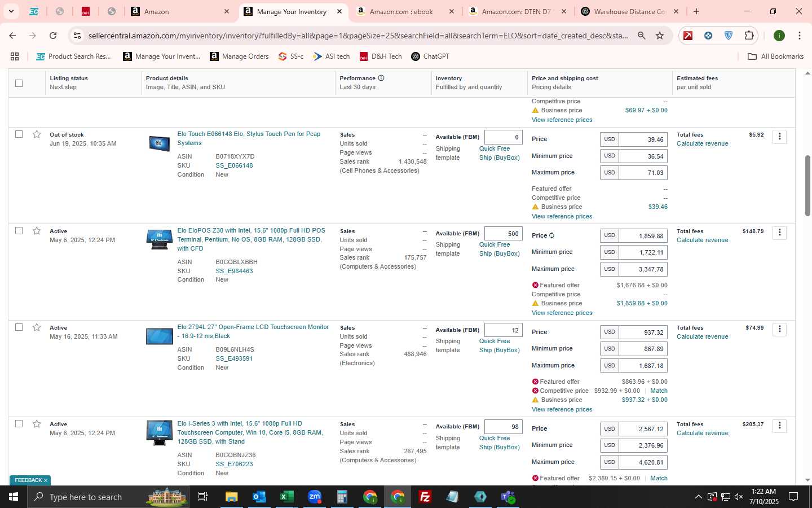Switch to the Warehouse Distance tab
812x508 pixels.
(x=630, y=11)
